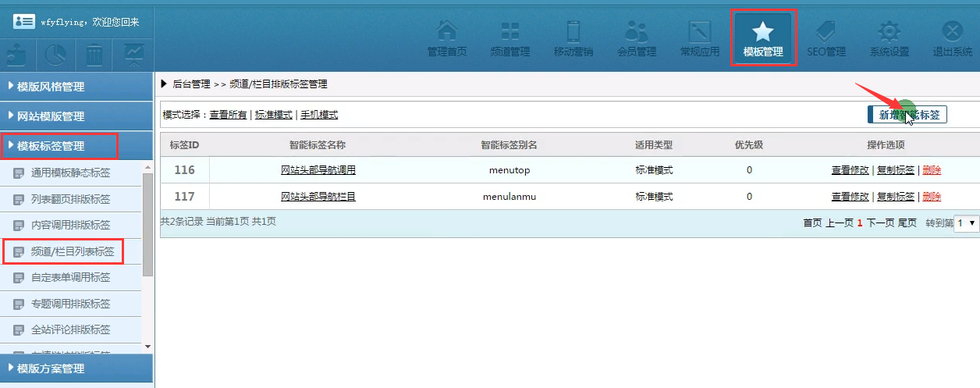Expand 模版风格管理 sidebar section
980x388 pixels.
[76, 87]
